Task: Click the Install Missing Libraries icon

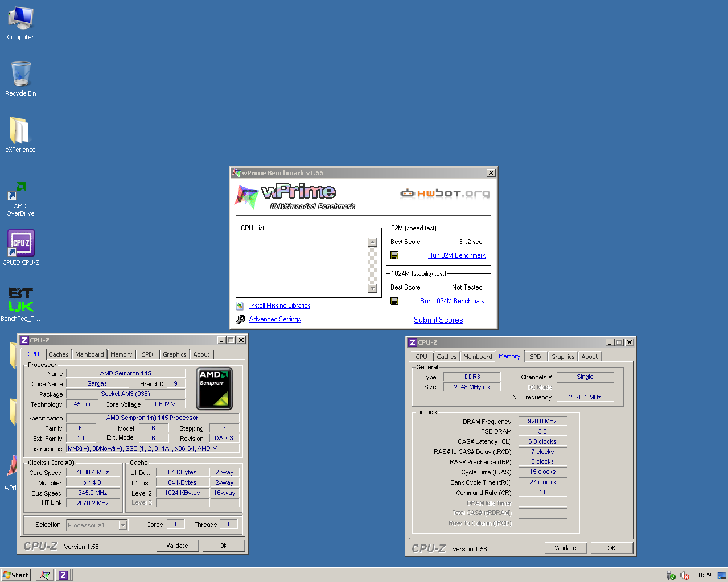Action: click(x=240, y=306)
